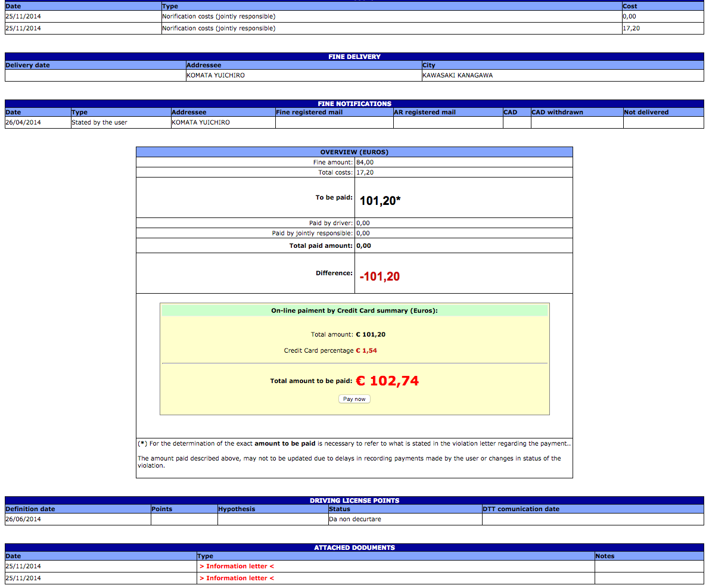Open the first Information letter link
This screenshot has height=588, width=706.
[x=237, y=567]
